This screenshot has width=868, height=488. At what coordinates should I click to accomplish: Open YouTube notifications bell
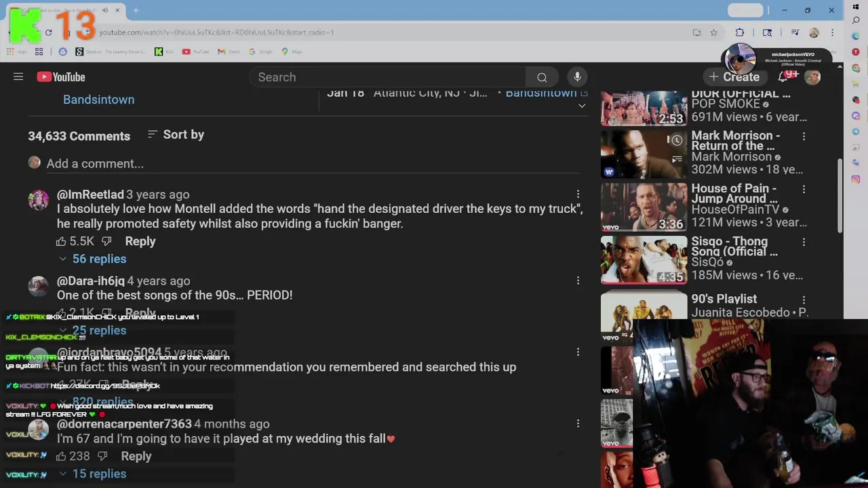pyautogui.click(x=784, y=77)
